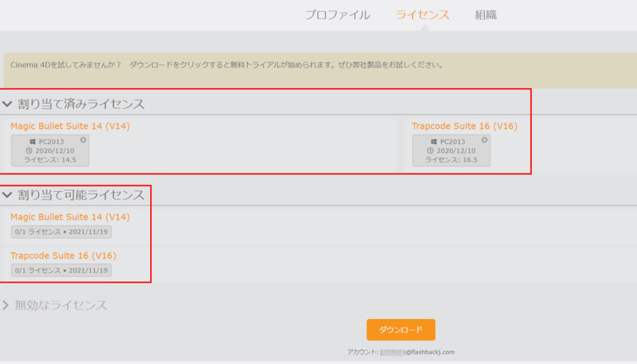Viewport: 637px width, 364px height.
Task: Select Trapcode 0/1 ライセンス badge
Action: click(61, 270)
